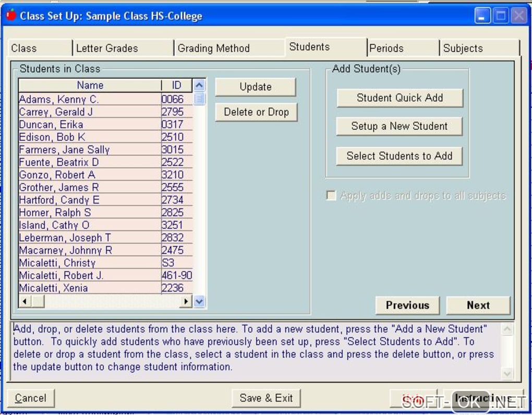Click ID cell 0066
532x415 pixels.
pyautogui.click(x=177, y=100)
